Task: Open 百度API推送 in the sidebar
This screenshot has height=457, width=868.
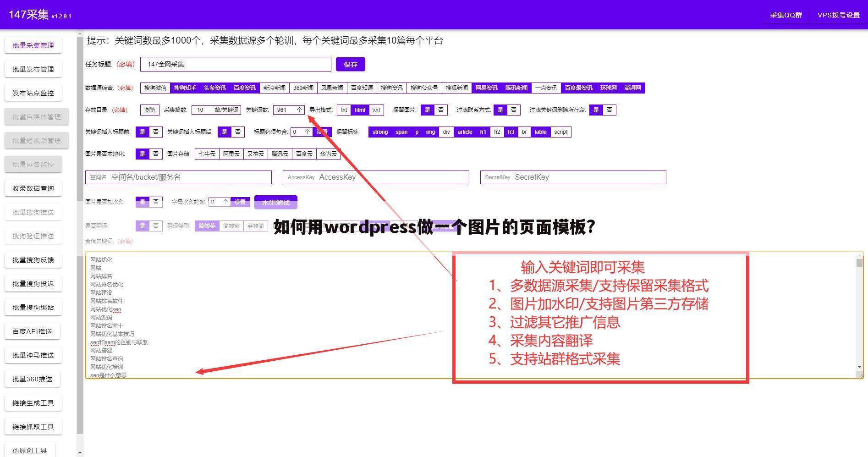Action: (x=33, y=331)
